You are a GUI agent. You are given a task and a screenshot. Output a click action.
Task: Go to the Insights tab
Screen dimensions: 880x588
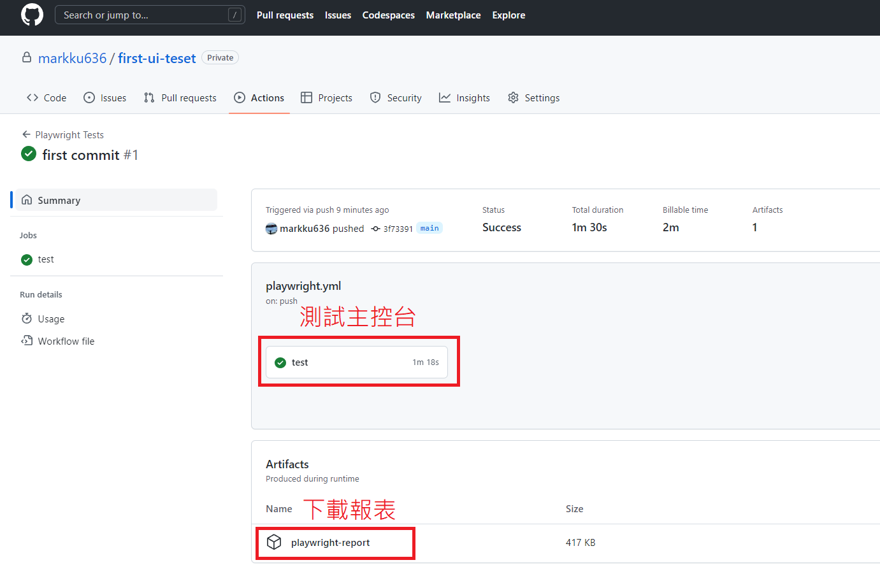pyautogui.click(x=465, y=97)
